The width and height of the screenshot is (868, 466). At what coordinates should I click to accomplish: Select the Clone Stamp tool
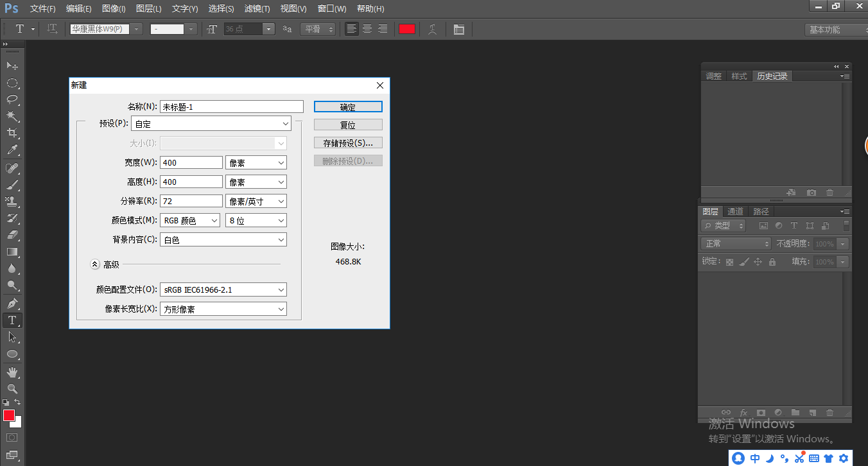(12, 202)
